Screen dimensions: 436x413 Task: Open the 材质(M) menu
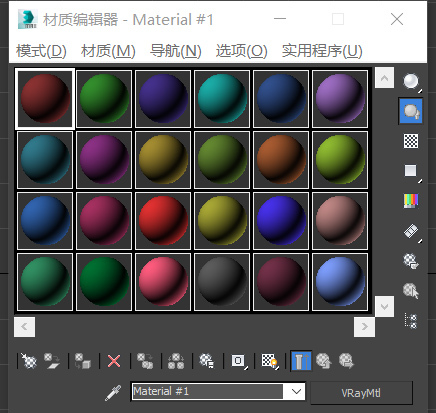click(108, 51)
